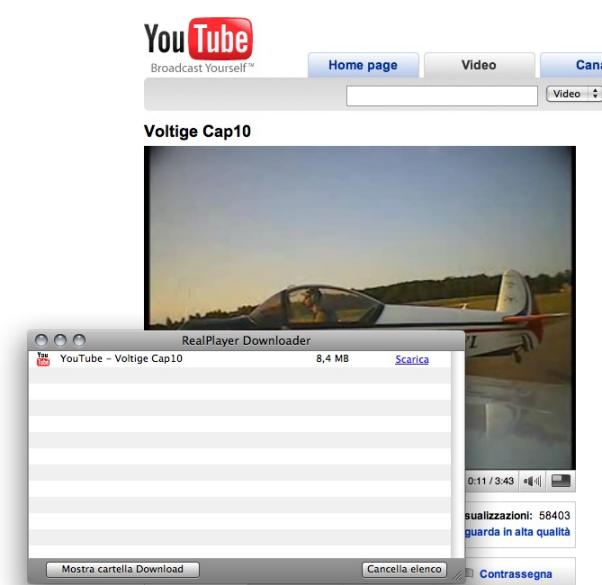Viewport: 602px width, 585px height.
Task: Click the Contrassegna flag icon
Action: coord(469,573)
